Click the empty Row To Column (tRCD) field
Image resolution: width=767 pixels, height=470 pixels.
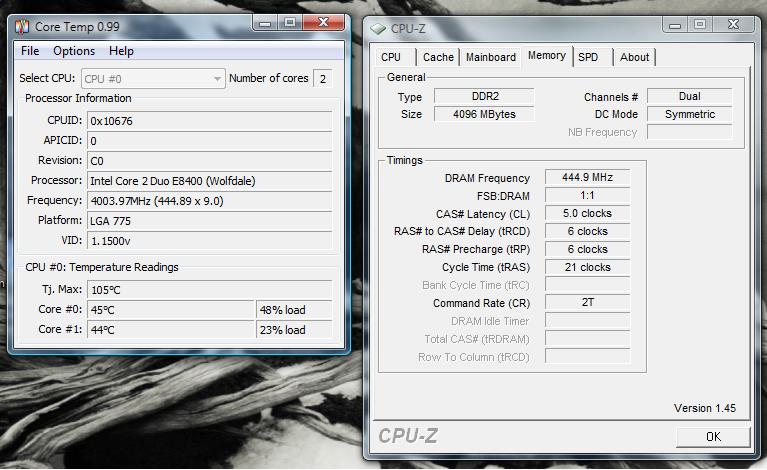click(x=587, y=357)
